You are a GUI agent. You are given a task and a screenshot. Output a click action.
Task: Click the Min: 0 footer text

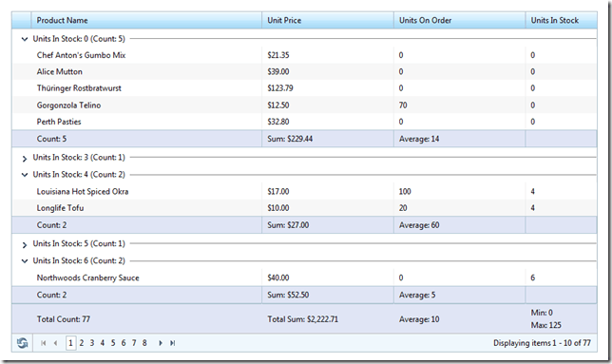tap(542, 313)
